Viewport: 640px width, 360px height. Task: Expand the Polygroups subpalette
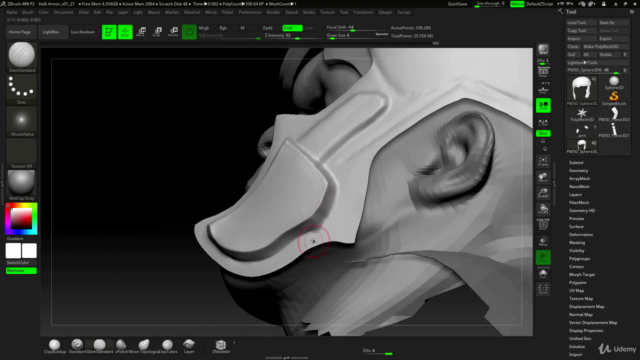click(x=579, y=258)
